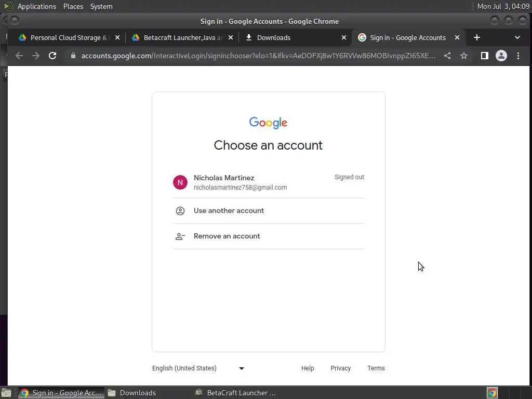Bookmark this page with the star
Image resolution: width=532 pixels, height=399 pixels.
(464, 56)
